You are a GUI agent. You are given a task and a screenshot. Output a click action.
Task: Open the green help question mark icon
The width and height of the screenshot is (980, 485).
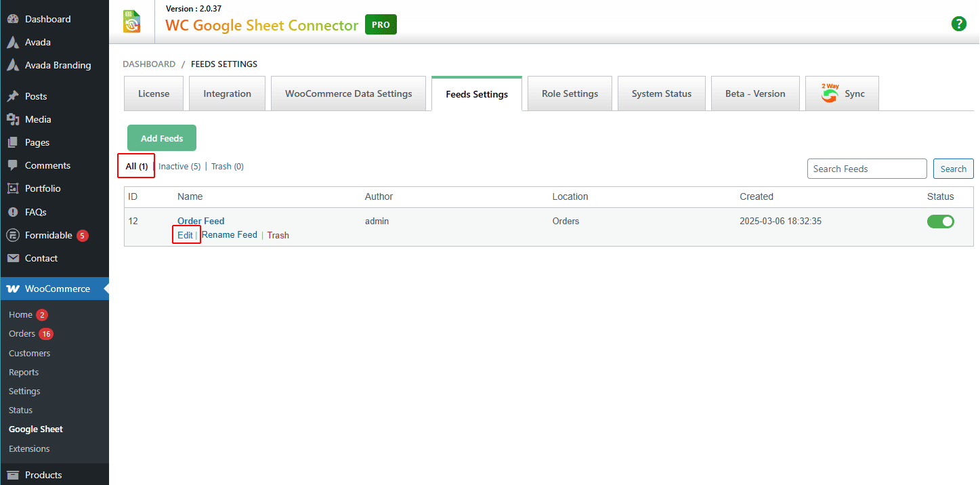coord(959,24)
